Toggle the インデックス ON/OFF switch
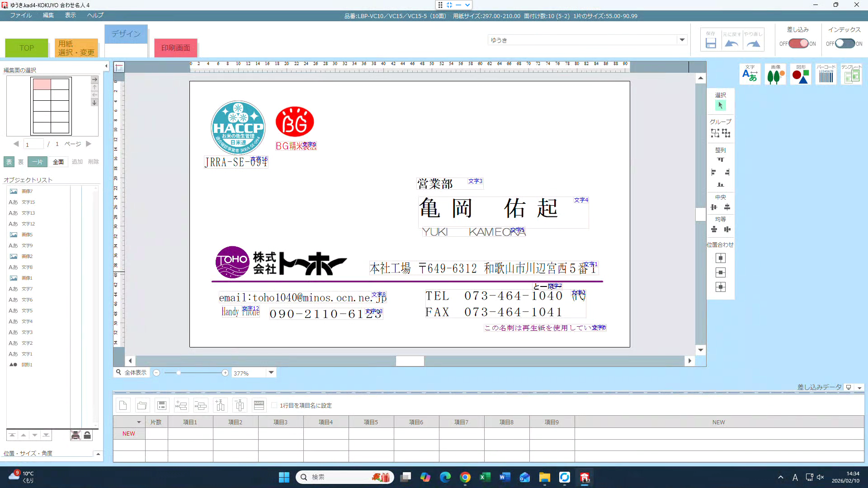 pyautogui.click(x=844, y=43)
